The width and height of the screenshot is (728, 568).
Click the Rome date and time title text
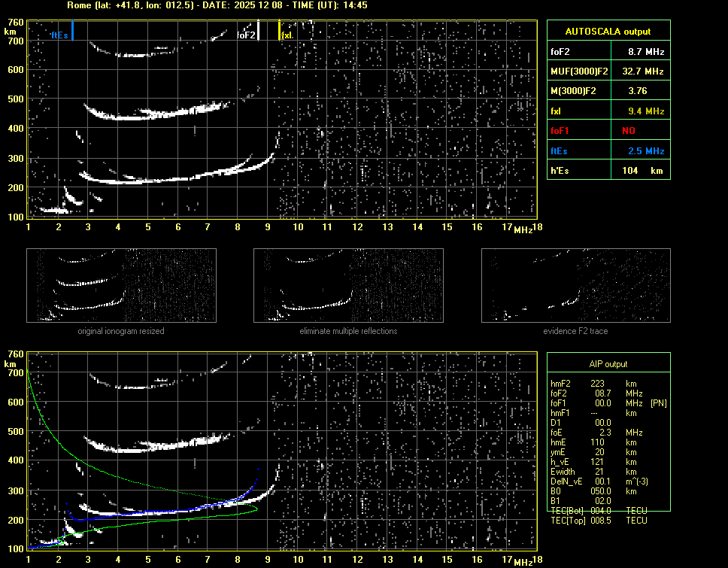click(x=217, y=5)
